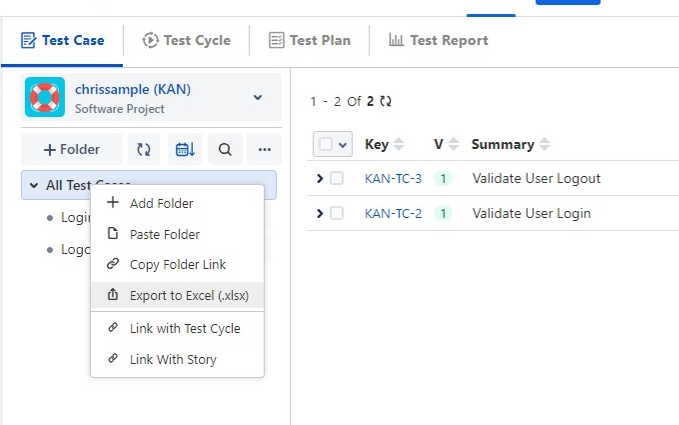Viewport: 679px width, 425px height.
Task: Toggle the select-all checkbox in table header
Action: pos(326,145)
